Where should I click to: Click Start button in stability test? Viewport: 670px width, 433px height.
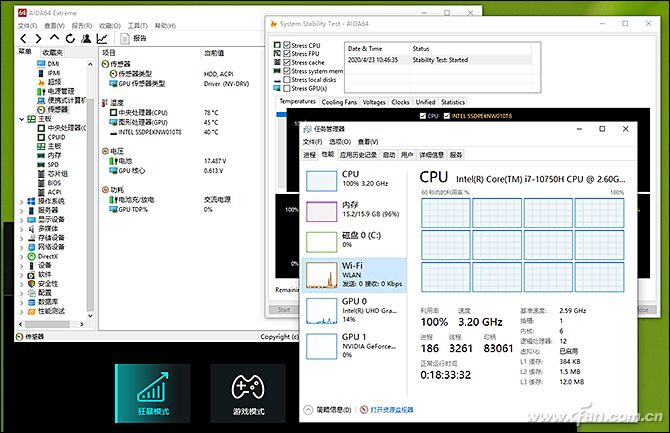pos(284,309)
